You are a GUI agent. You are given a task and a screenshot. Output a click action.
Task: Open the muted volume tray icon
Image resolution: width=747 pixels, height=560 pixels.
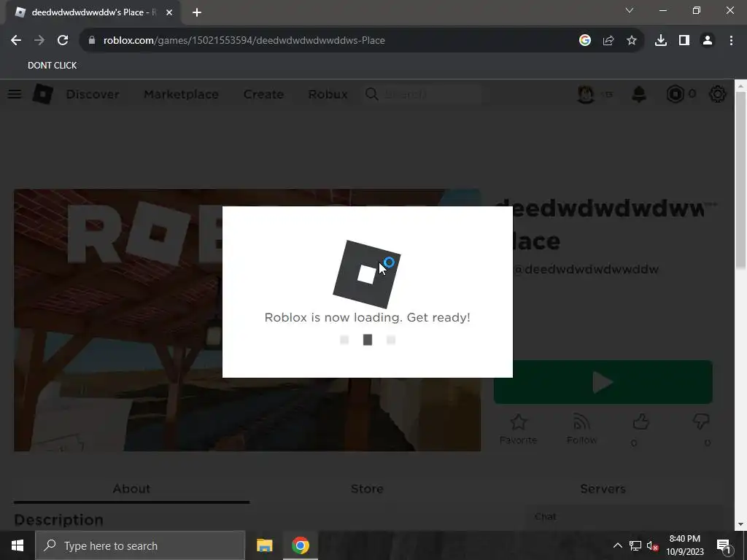pos(652,545)
